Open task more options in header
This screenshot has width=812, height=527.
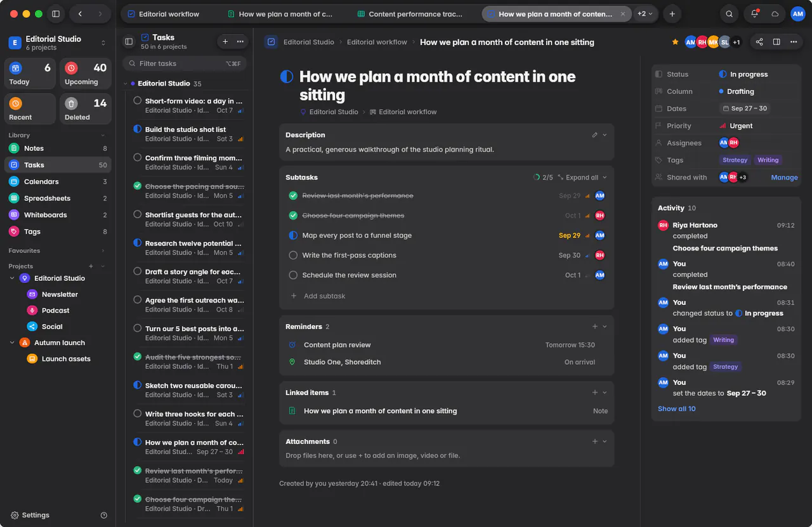pyautogui.click(x=794, y=42)
